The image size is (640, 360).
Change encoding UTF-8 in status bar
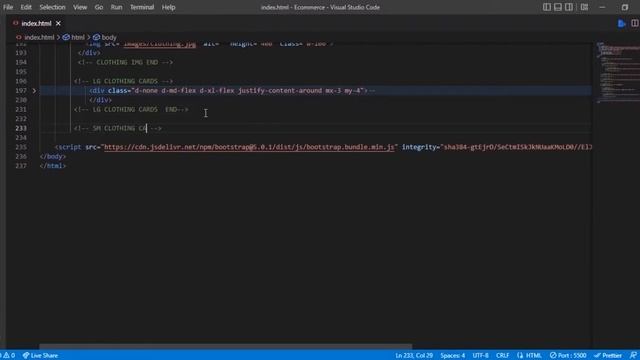480,356
